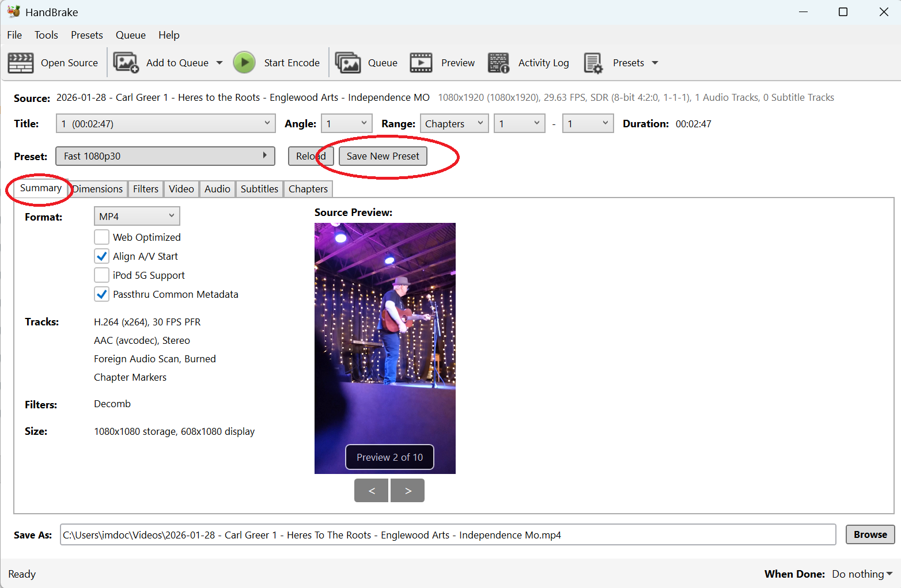Click the Save As file path field
The width and height of the screenshot is (901, 588).
tap(448, 535)
